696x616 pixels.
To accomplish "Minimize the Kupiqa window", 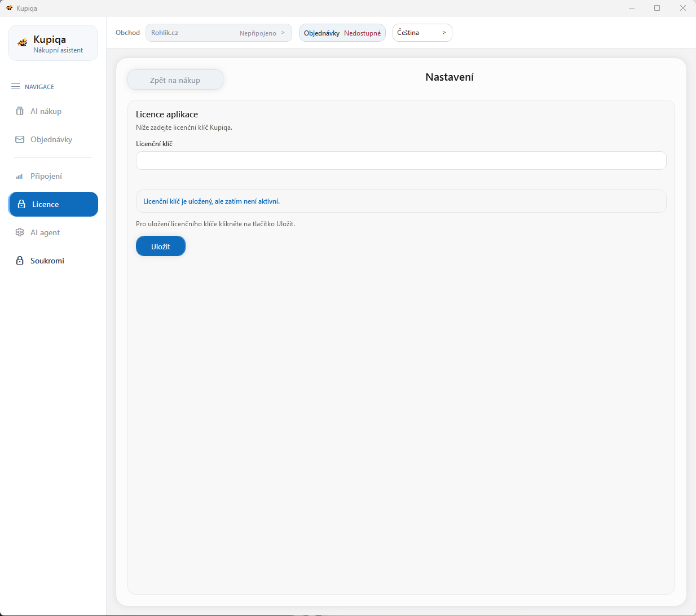I will [632, 8].
